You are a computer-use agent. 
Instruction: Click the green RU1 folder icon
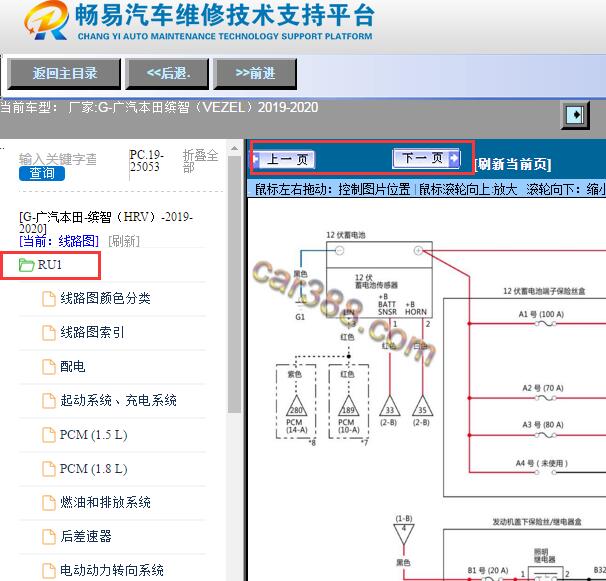coord(27,265)
